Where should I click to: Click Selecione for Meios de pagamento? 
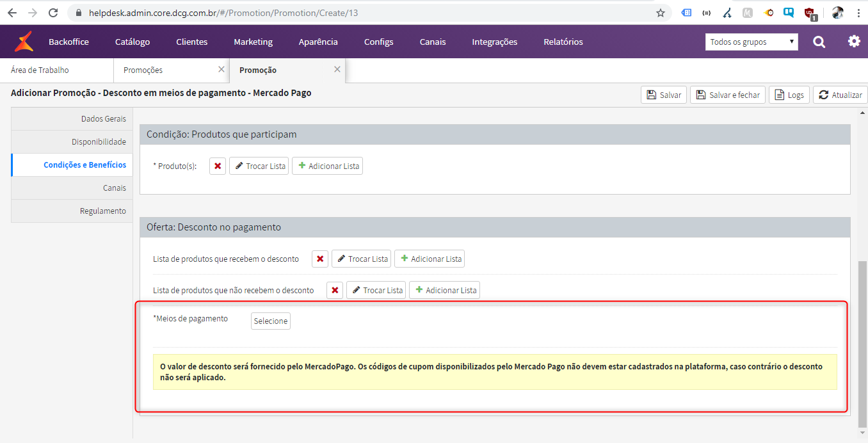pyautogui.click(x=271, y=321)
